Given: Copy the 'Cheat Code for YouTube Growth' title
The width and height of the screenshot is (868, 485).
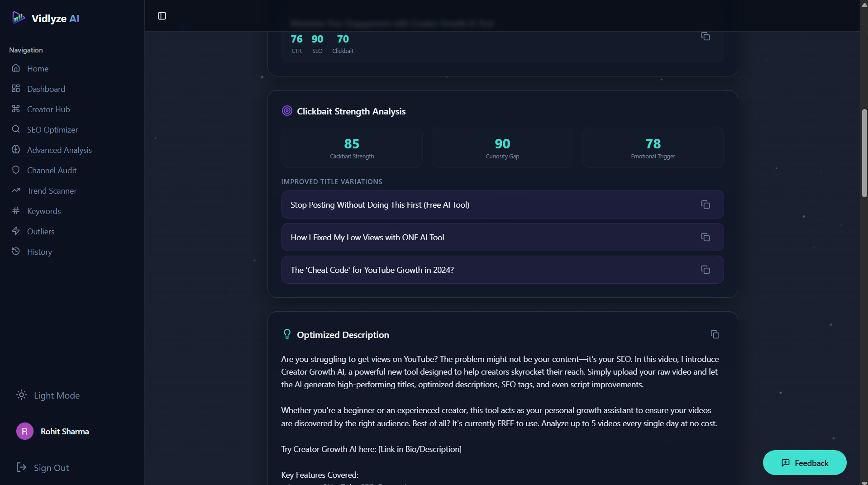Looking at the screenshot, I should coord(705,270).
